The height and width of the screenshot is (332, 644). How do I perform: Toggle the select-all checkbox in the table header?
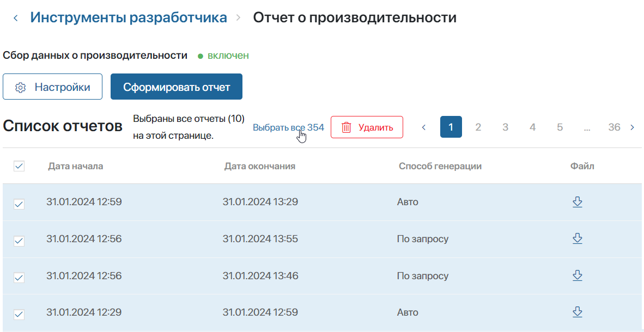tap(19, 166)
